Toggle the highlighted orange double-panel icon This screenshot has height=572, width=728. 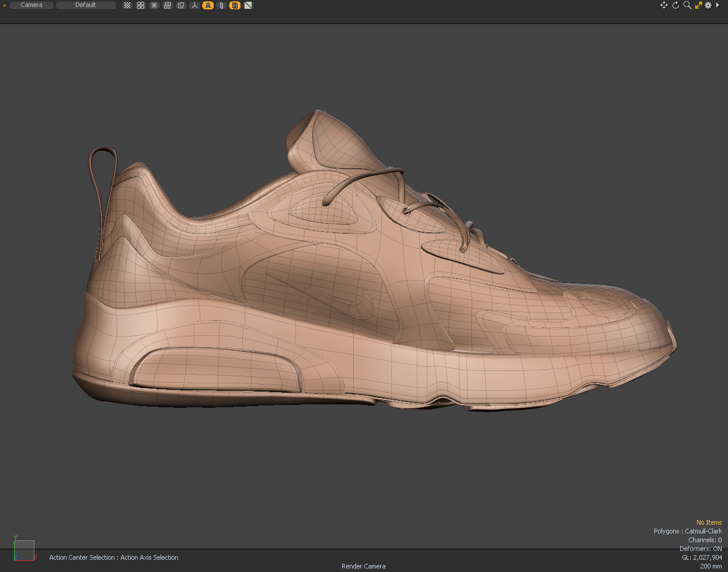point(235,5)
